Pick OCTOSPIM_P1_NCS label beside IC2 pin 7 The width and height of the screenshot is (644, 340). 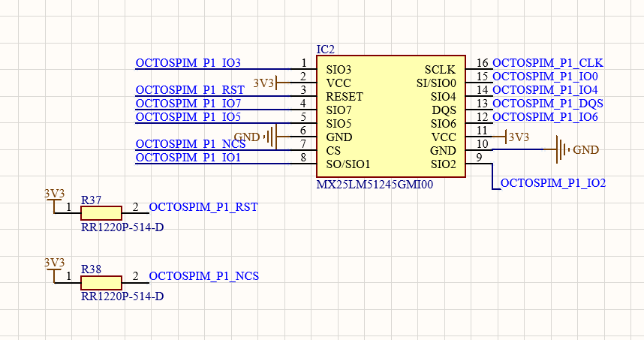(x=191, y=144)
